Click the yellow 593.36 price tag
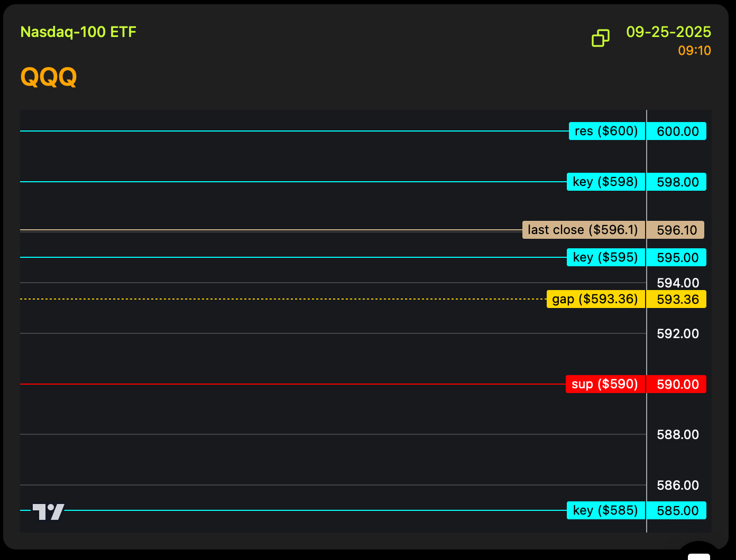The width and height of the screenshot is (736, 560). pyautogui.click(x=677, y=299)
